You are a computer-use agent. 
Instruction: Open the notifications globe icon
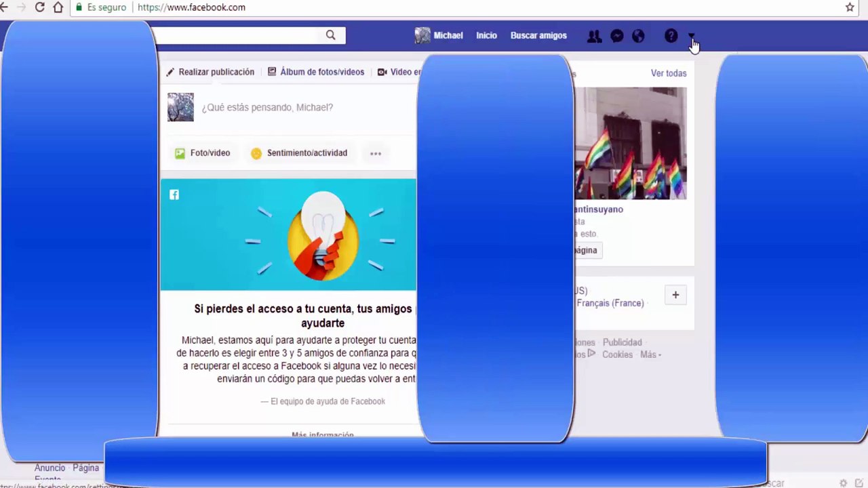[638, 36]
